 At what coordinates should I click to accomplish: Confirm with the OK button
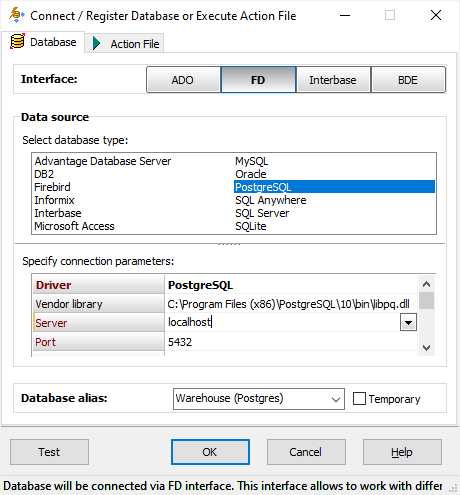tap(210, 452)
